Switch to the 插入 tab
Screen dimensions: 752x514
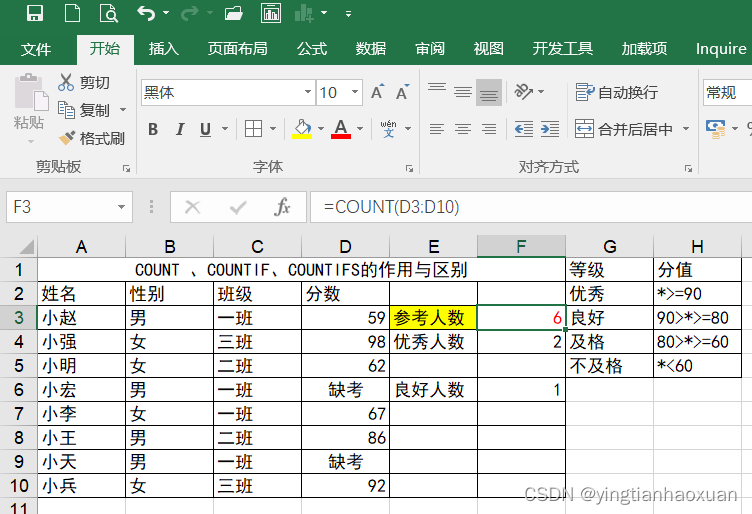click(164, 48)
